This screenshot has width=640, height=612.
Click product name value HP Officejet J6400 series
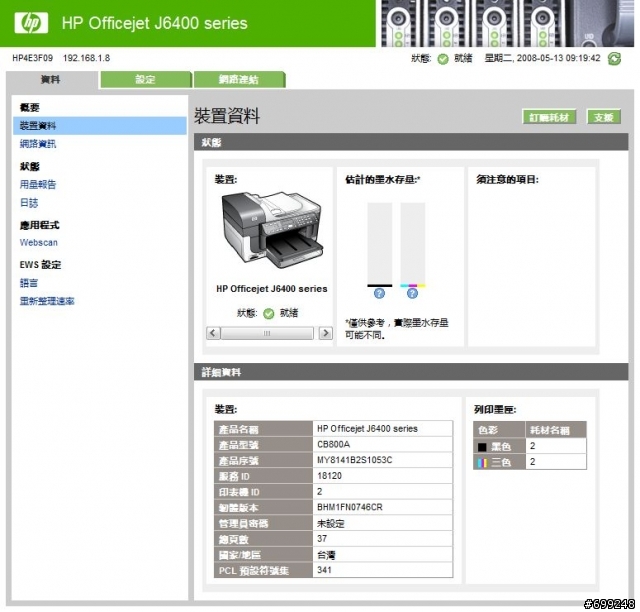(367, 429)
